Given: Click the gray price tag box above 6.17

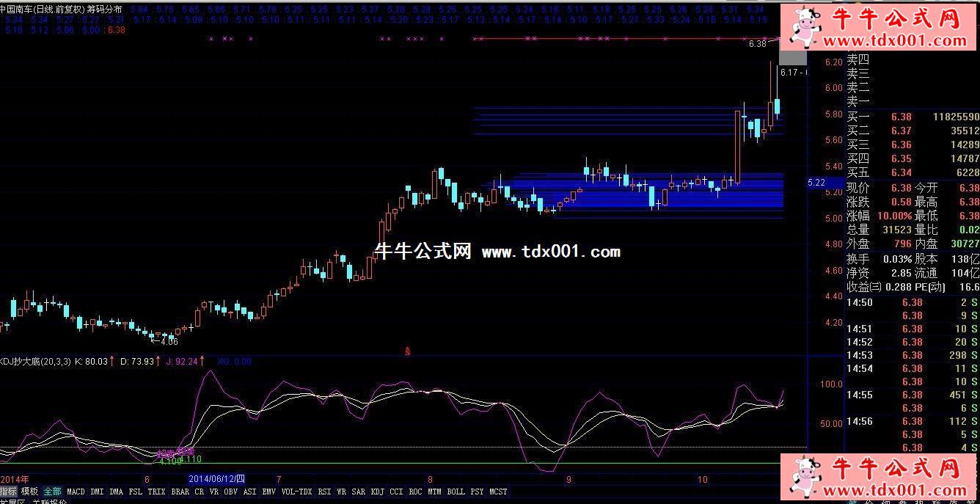Looking at the screenshot, I should click(792, 57).
